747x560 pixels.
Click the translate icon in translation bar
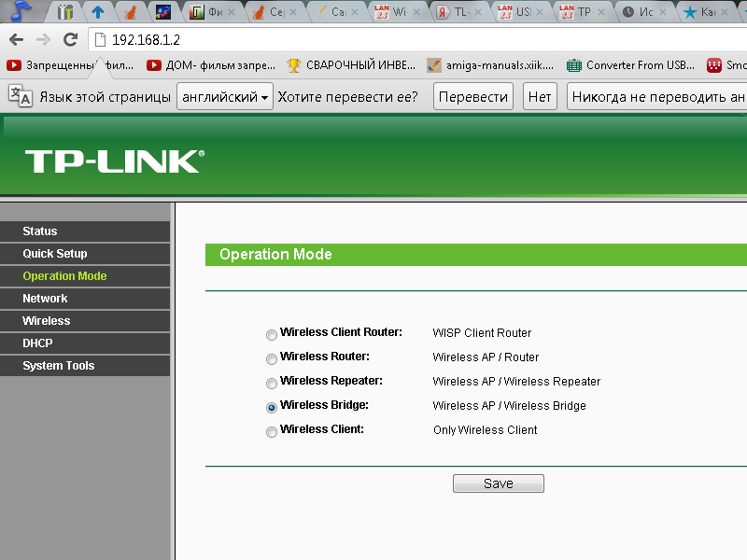20,96
